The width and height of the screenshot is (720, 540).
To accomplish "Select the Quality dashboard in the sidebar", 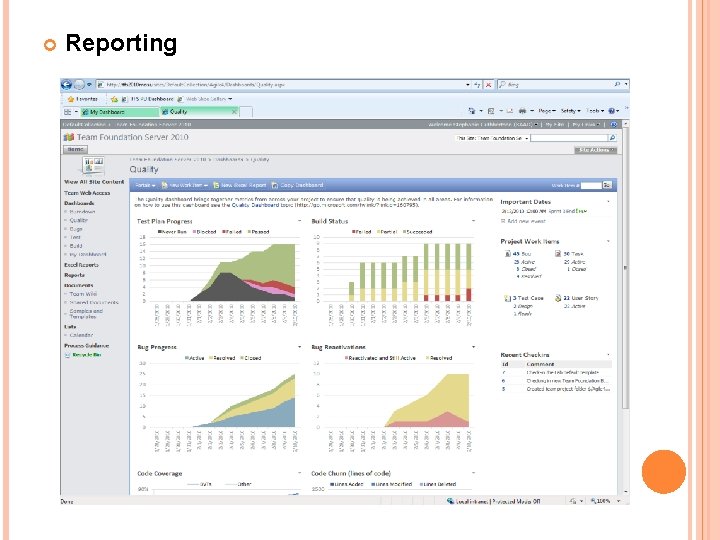I will tap(79, 220).
